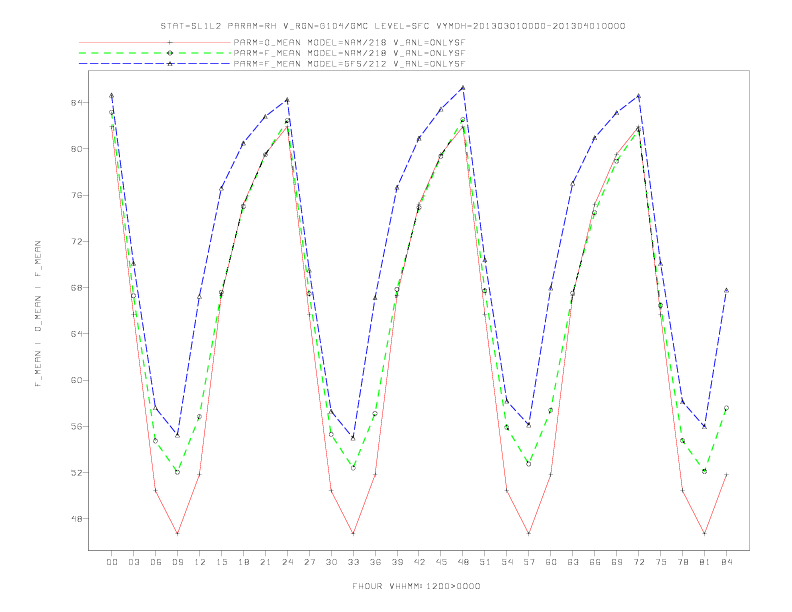Click y-axis tick label 52
The height and width of the screenshot is (612, 792).
76,473
